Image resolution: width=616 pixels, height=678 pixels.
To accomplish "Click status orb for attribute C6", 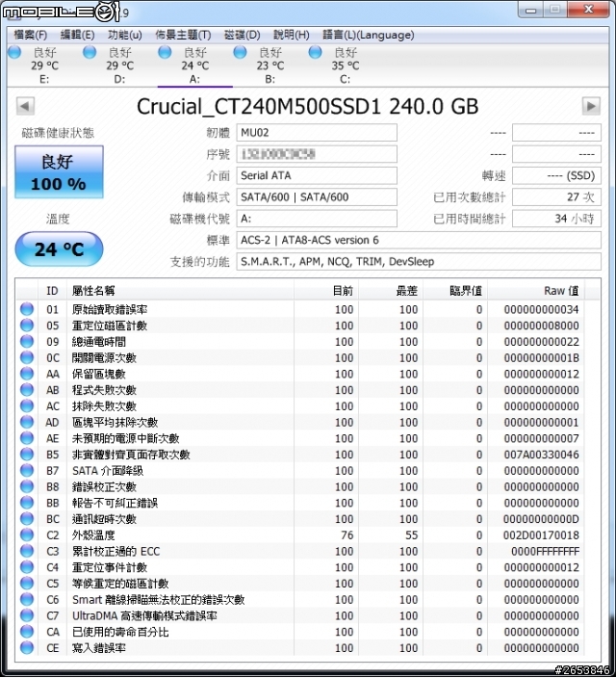I will tap(27, 600).
